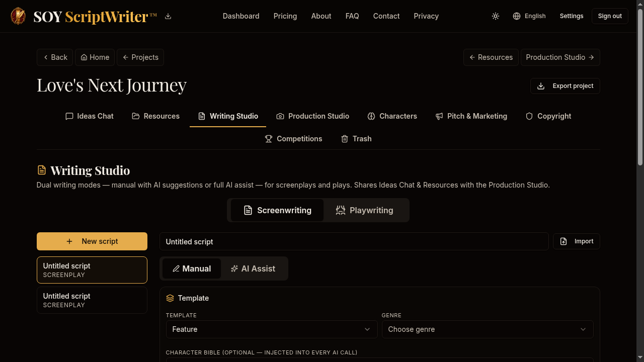Click the Untitled script title field
The height and width of the screenshot is (362, 644).
354,241
